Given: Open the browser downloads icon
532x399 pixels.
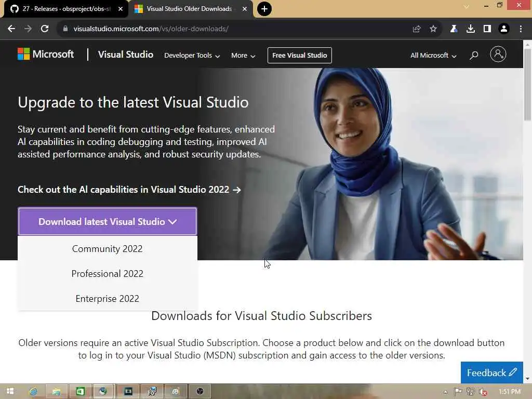Looking at the screenshot, I should coord(471,29).
